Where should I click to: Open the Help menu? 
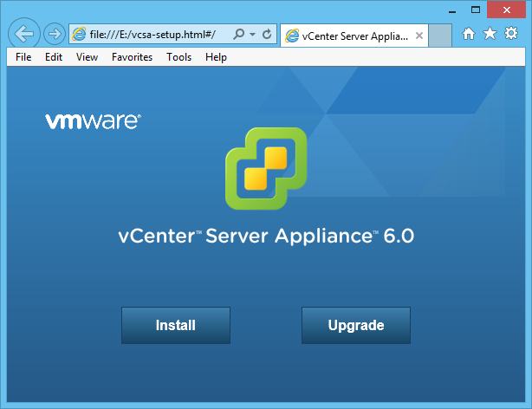click(216, 57)
